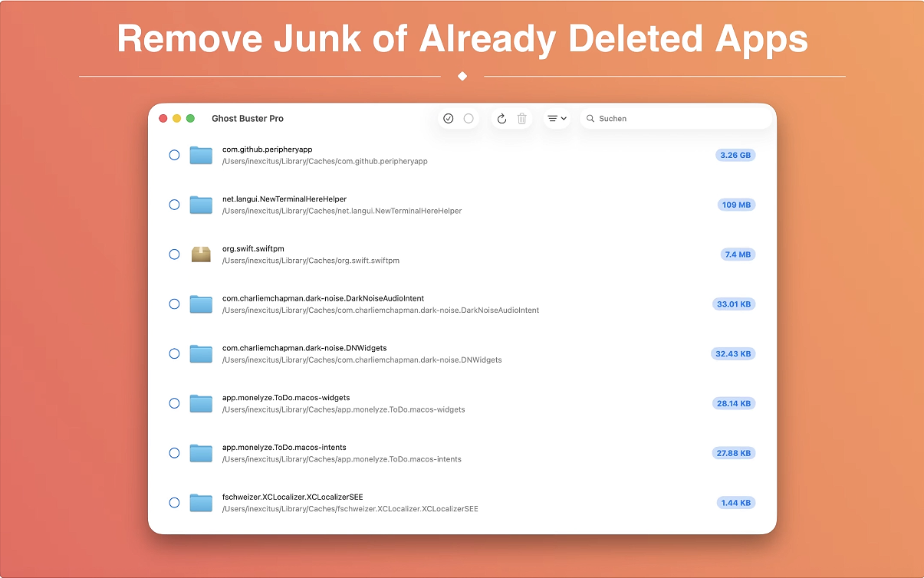
Task: Click the refresh scan icon
Action: [x=501, y=119]
